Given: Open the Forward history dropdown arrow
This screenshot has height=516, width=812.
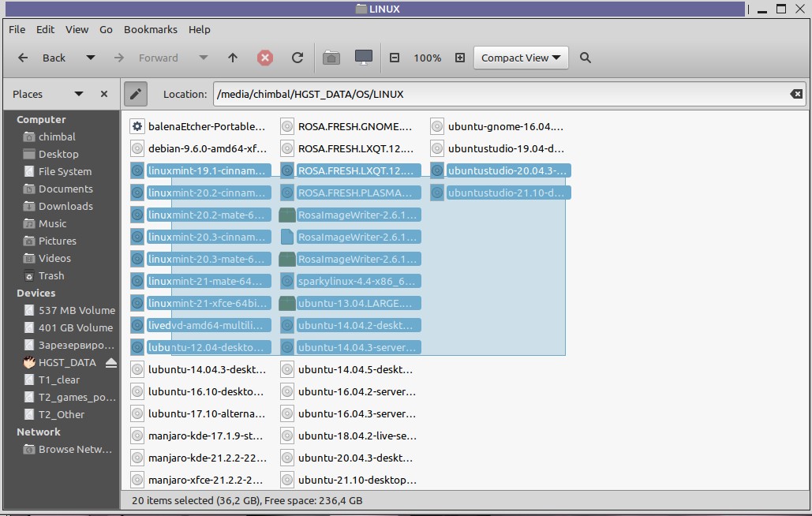Looking at the screenshot, I should pos(204,58).
